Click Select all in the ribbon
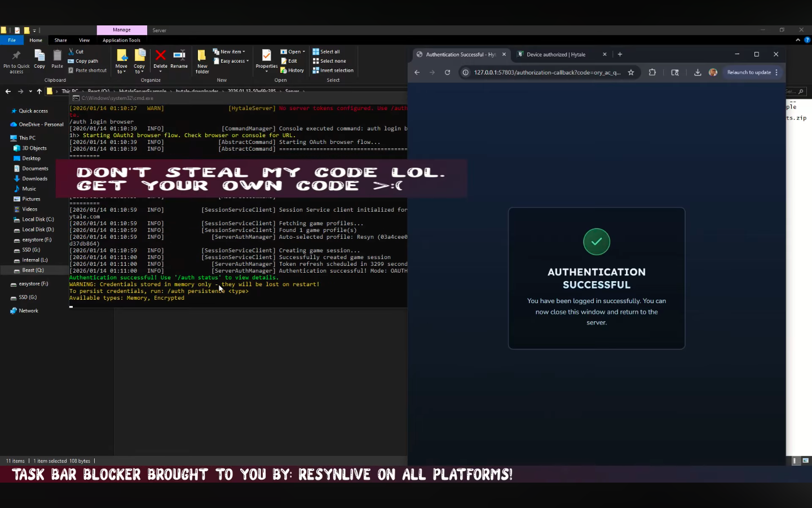The width and height of the screenshot is (812, 508). 329,51
